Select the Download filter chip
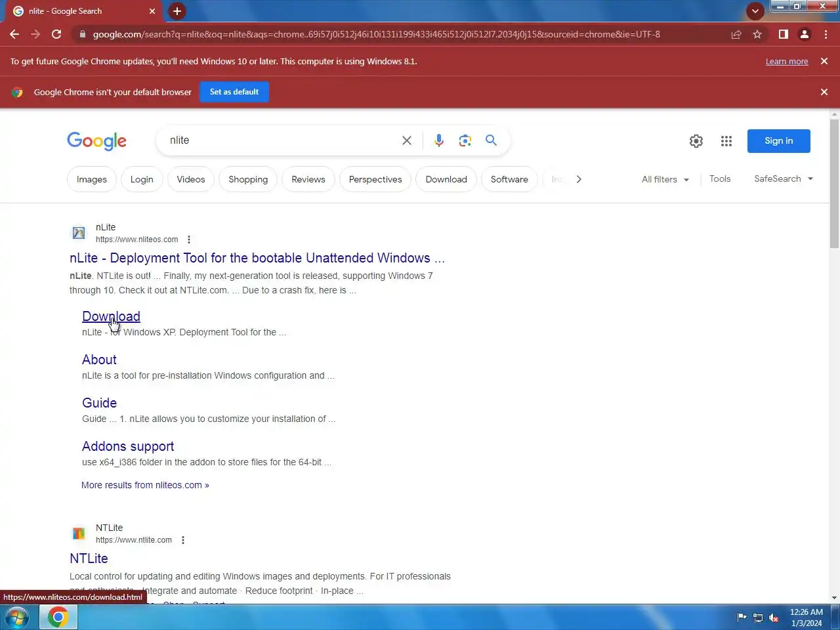This screenshot has width=840, height=630. tap(446, 179)
